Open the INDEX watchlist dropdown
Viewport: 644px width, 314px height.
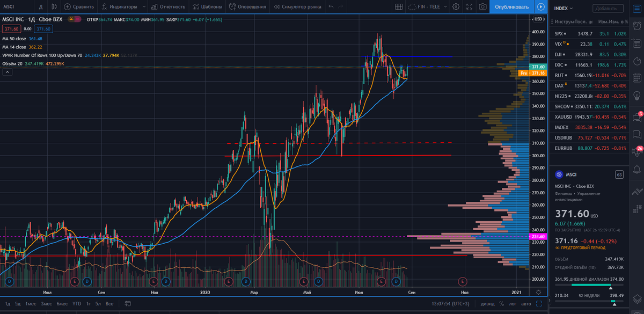click(x=564, y=8)
